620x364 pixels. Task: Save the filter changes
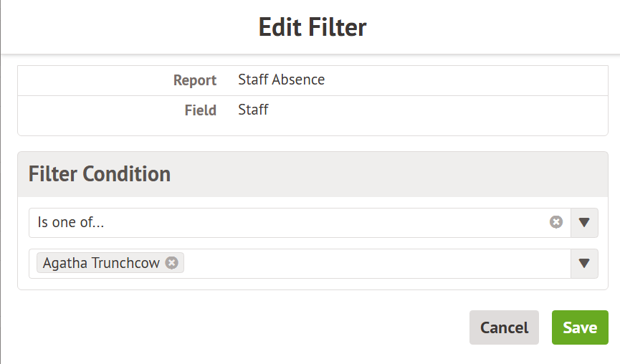click(580, 327)
